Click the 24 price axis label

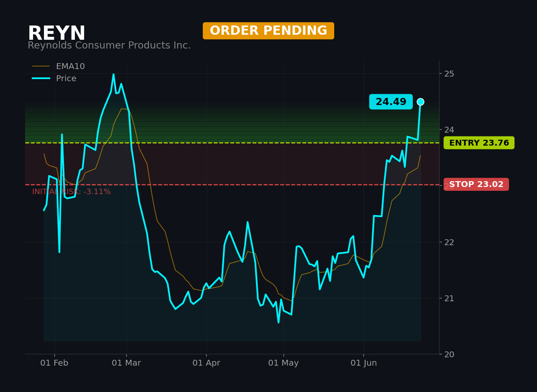(x=449, y=130)
